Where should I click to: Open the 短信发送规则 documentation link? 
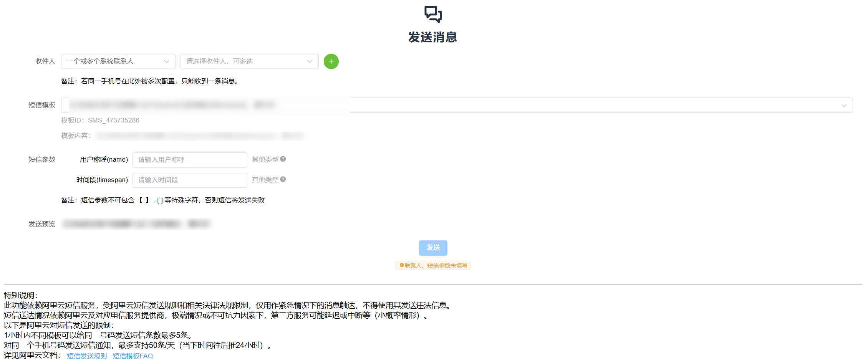86,356
